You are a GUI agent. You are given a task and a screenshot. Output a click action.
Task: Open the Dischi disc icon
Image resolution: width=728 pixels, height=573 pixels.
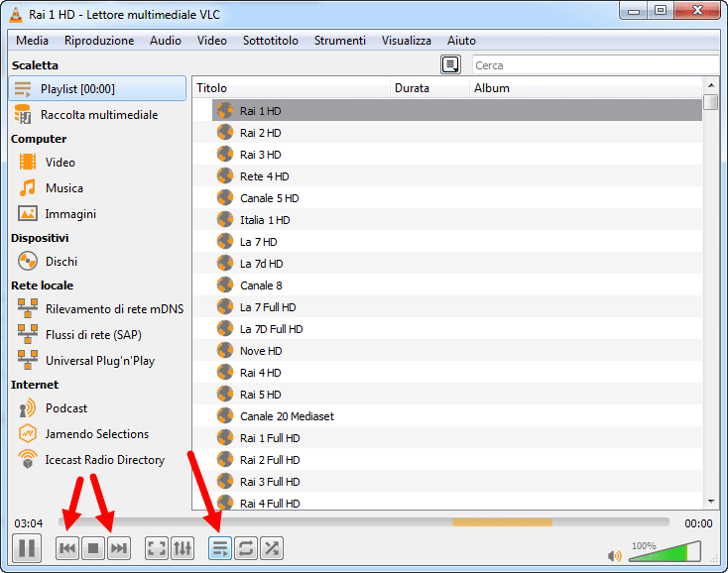click(x=28, y=261)
